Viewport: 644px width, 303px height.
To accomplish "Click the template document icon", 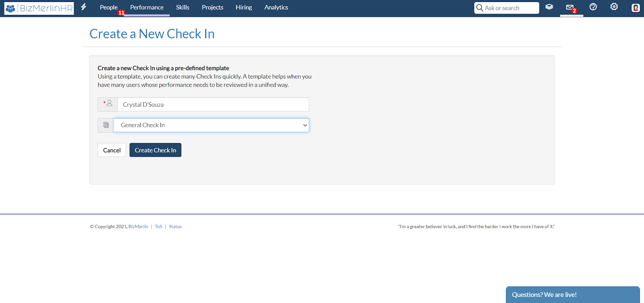I will click(106, 125).
